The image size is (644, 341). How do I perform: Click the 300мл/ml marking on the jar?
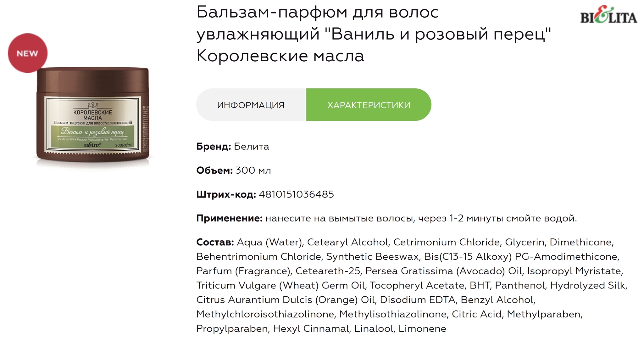click(123, 145)
